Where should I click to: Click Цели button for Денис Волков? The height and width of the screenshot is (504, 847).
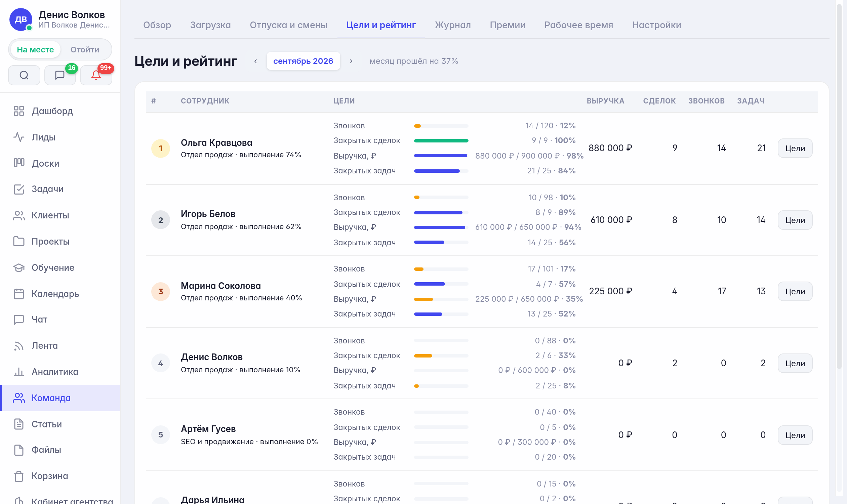tap(795, 364)
